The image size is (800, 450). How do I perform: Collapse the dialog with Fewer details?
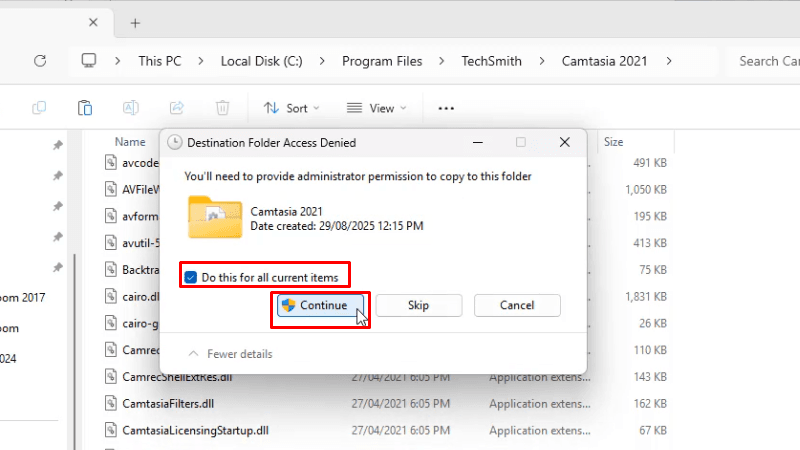click(x=230, y=354)
